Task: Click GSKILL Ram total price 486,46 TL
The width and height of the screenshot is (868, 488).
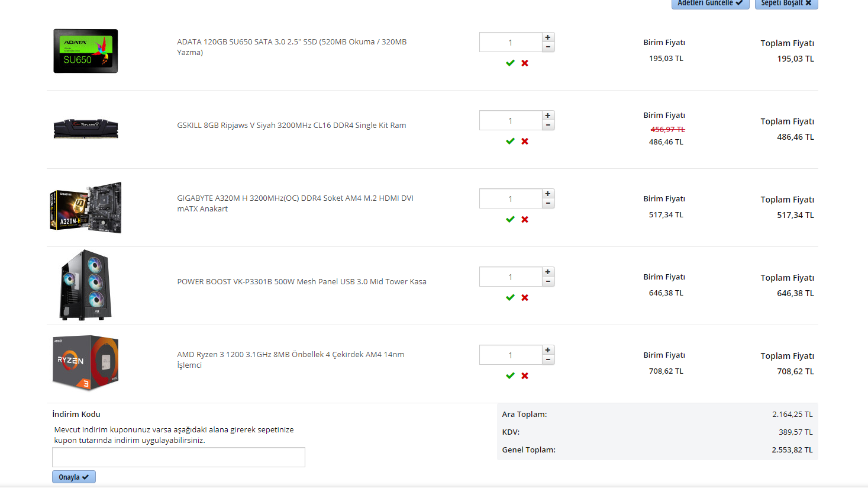Action: click(x=795, y=137)
